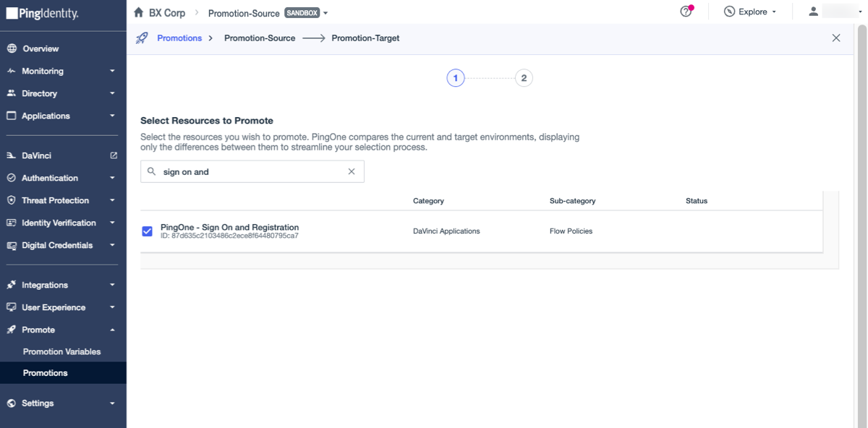Click the search magnifier icon
This screenshot has height=428, width=868.
(x=151, y=171)
